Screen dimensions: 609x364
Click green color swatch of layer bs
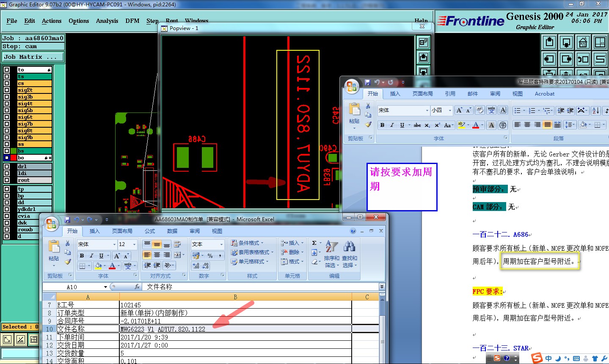(x=14, y=151)
